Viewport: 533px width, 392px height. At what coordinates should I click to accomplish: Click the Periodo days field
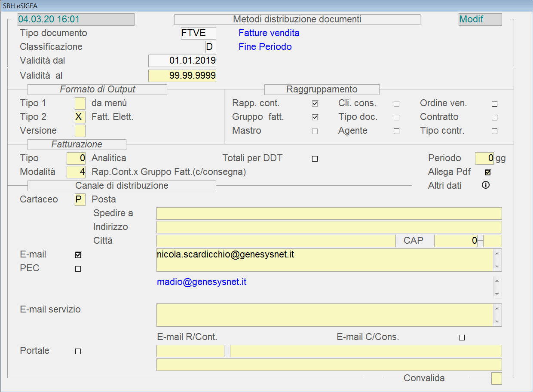pyautogui.click(x=484, y=158)
